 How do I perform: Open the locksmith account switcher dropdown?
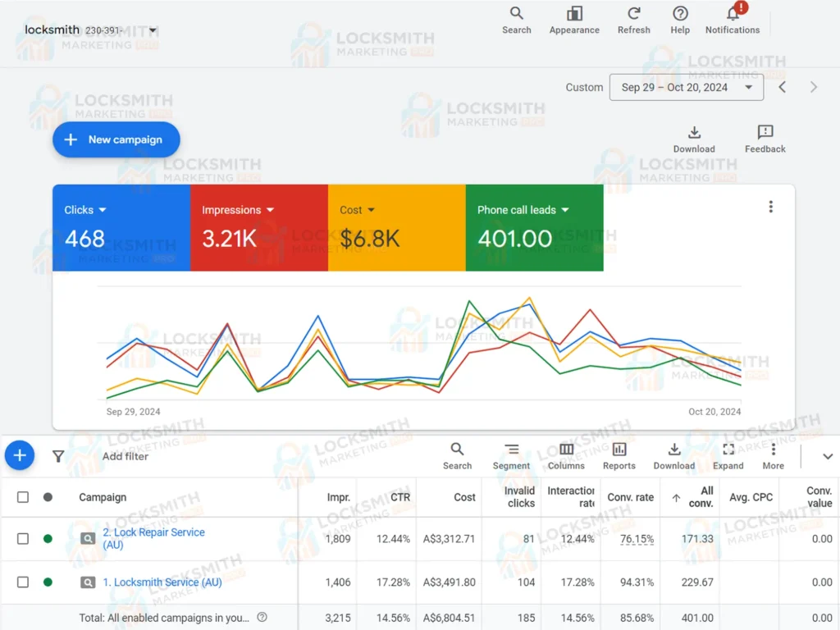click(153, 31)
